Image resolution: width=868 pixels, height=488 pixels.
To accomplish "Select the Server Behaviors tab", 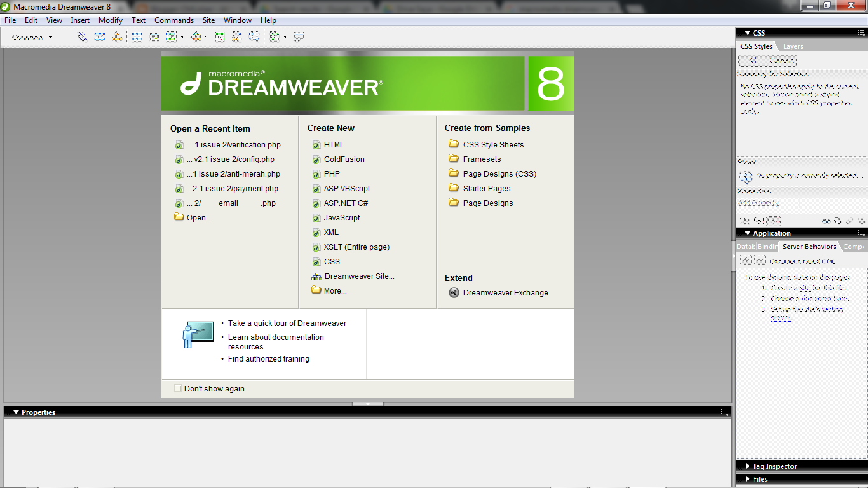I will [x=810, y=247].
